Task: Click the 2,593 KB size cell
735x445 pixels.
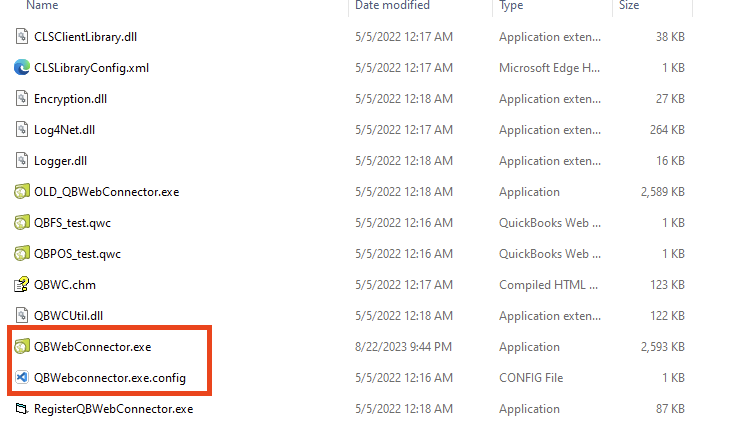Action: 663,347
